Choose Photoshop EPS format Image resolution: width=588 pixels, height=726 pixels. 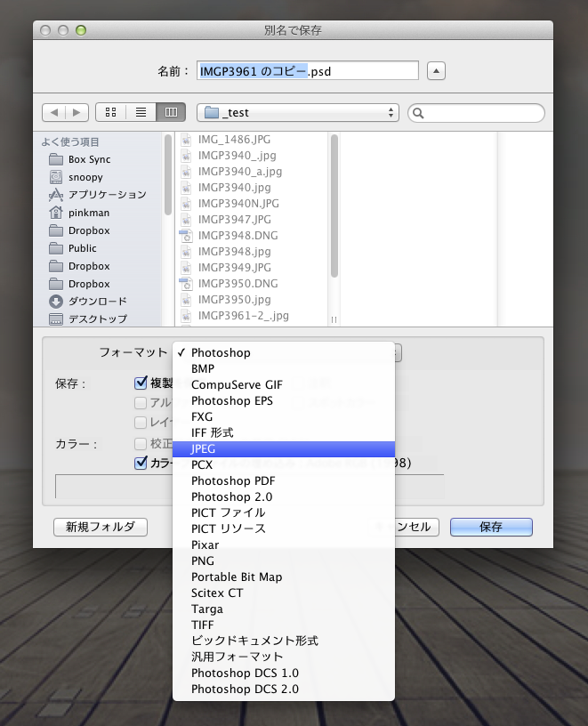tap(284, 401)
